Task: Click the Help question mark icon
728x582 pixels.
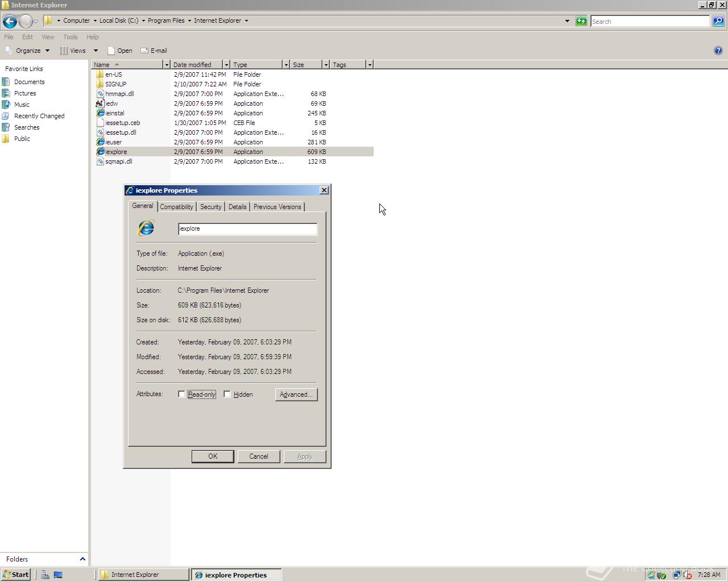Action: (x=718, y=51)
